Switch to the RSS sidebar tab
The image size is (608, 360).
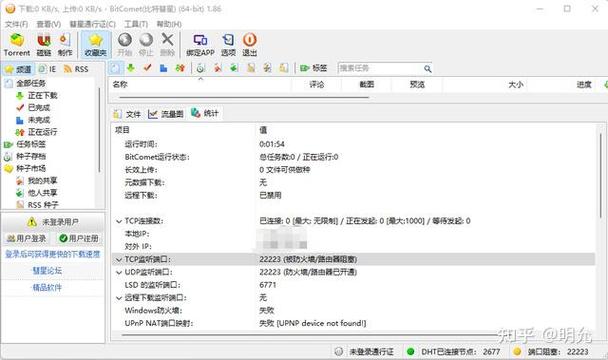[x=76, y=69]
